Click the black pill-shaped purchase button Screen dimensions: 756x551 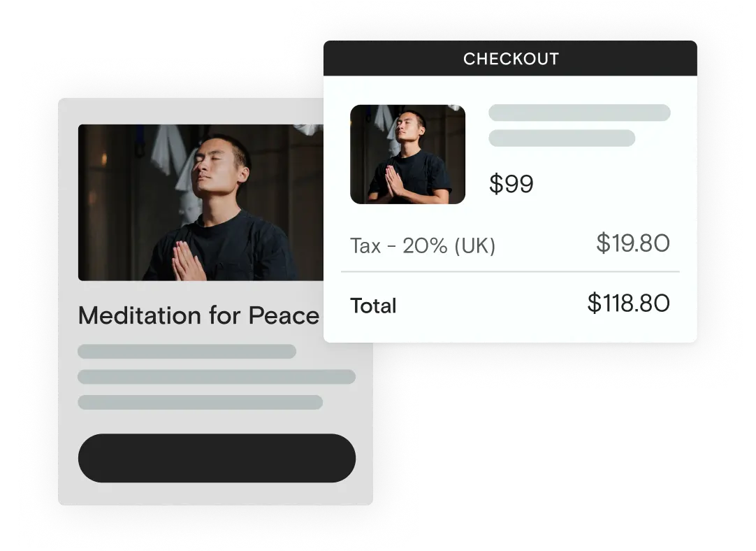tap(217, 458)
